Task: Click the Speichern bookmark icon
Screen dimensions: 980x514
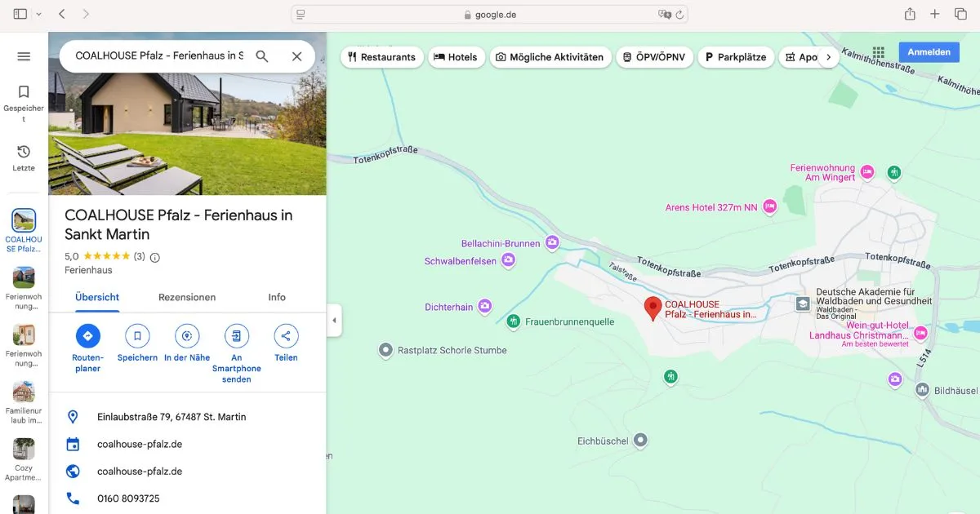Action: (137, 336)
